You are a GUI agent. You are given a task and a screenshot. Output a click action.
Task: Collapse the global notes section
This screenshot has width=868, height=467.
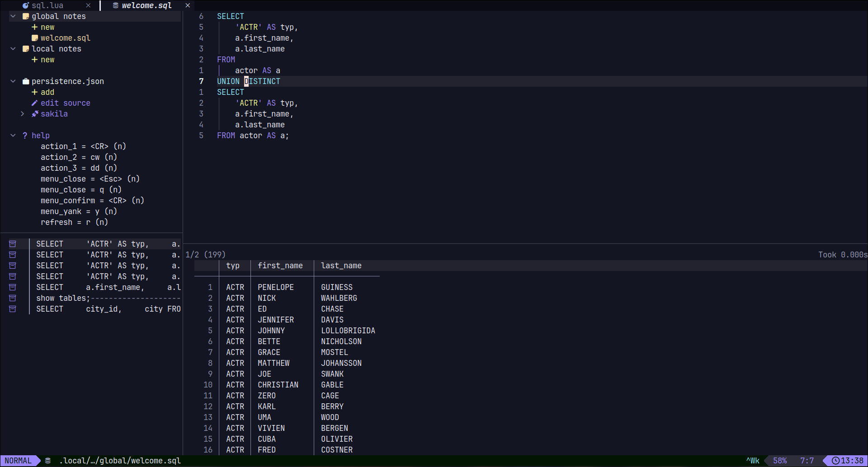coord(13,16)
